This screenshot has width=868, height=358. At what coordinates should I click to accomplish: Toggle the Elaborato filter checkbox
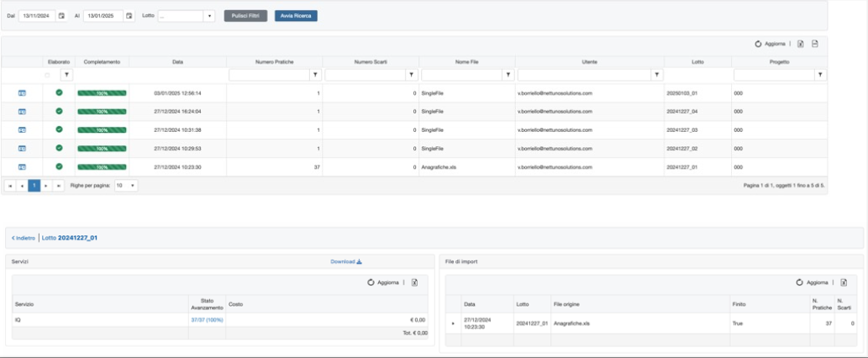coord(47,76)
